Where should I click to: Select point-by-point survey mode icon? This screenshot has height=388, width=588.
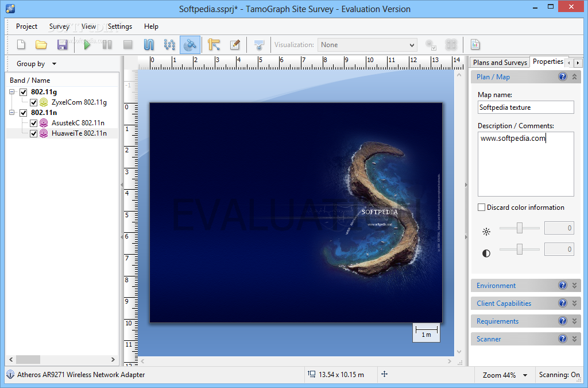point(169,45)
